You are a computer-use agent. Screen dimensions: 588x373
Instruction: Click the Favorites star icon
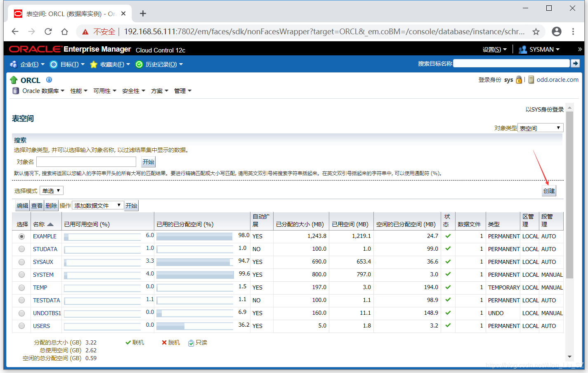[x=94, y=64]
